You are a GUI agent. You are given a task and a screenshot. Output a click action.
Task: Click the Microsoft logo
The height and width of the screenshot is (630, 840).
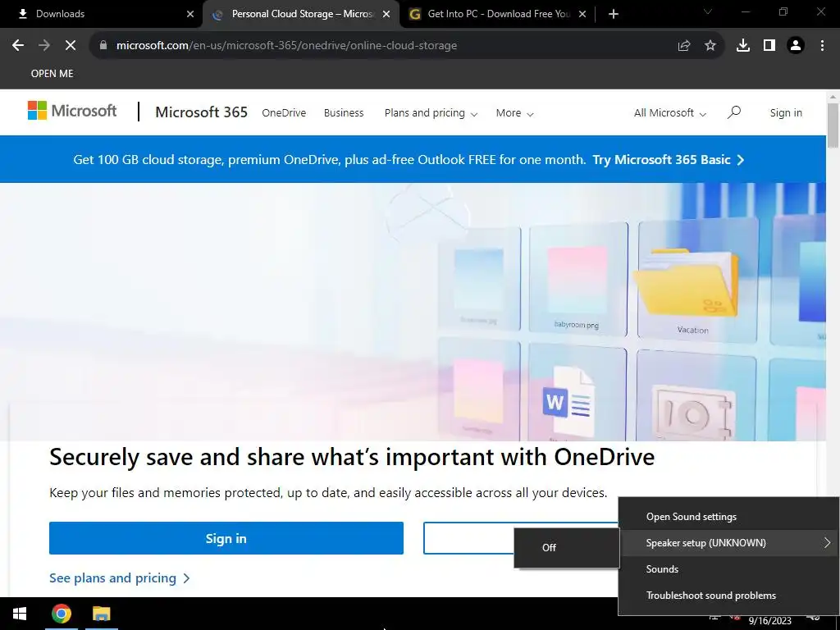coord(72,111)
